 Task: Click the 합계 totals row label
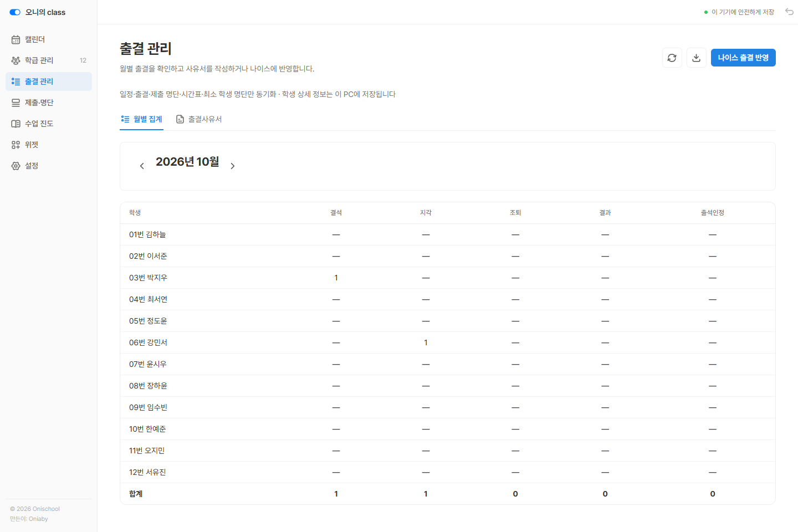point(136,494)
